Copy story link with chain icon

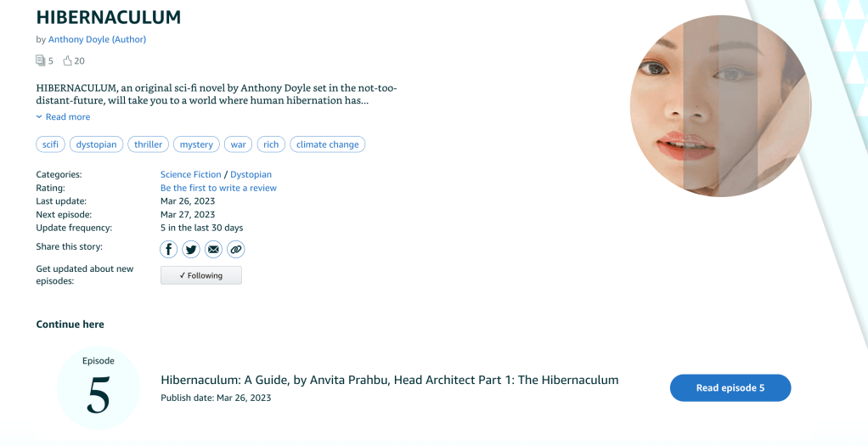coord(235,249)
